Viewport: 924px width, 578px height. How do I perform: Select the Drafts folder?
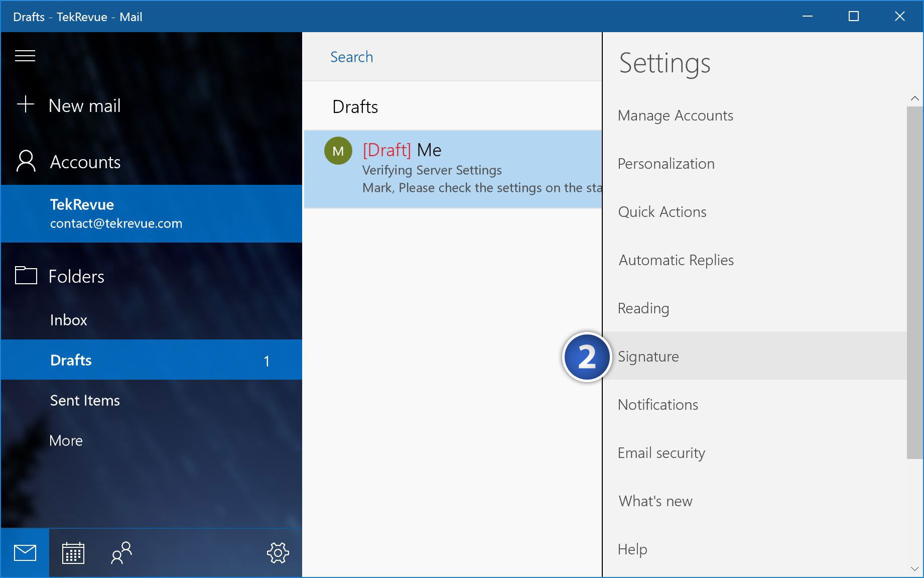coord(151,360)
